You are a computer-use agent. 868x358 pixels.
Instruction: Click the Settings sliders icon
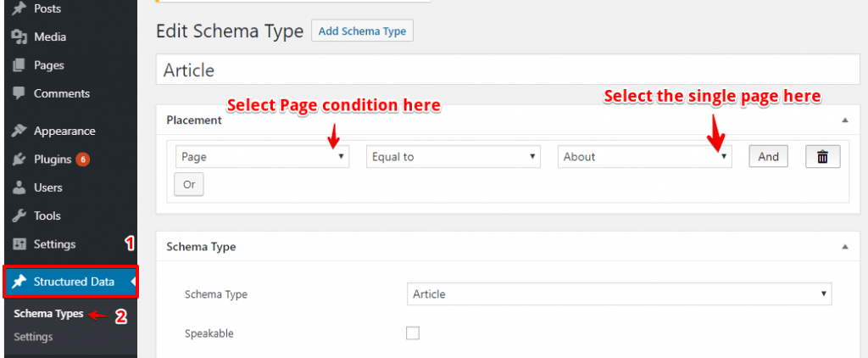point(19,244)
